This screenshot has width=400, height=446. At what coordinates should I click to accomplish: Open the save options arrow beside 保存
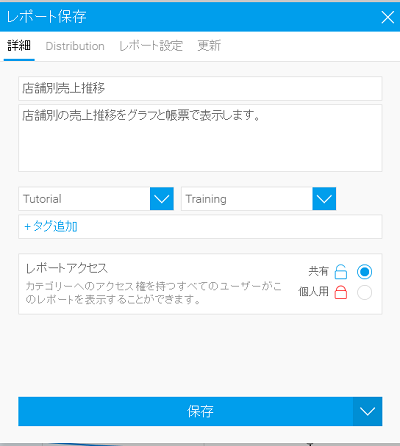367,411
